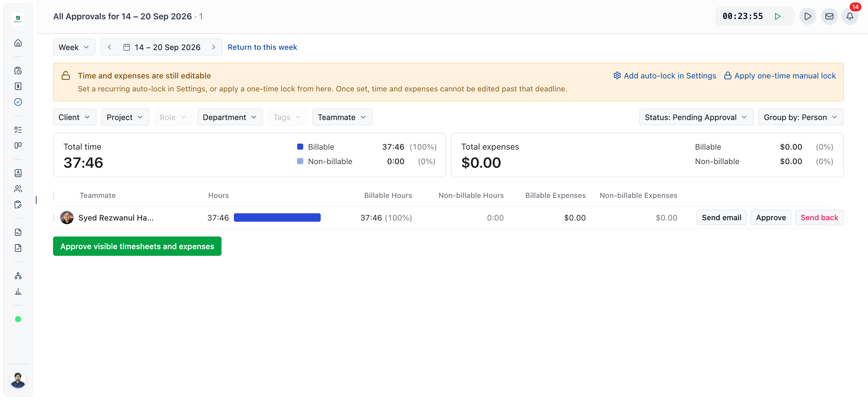Screen dimensions: 868x400
Task: Start the timer with green play icon
Action: coord(777,16)
